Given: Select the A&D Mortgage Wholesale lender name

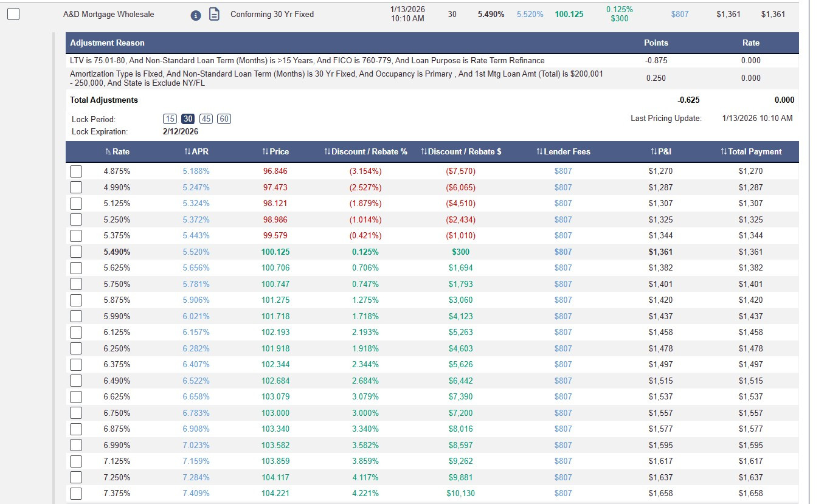Looking at the screenshot, I should point(109,14).
